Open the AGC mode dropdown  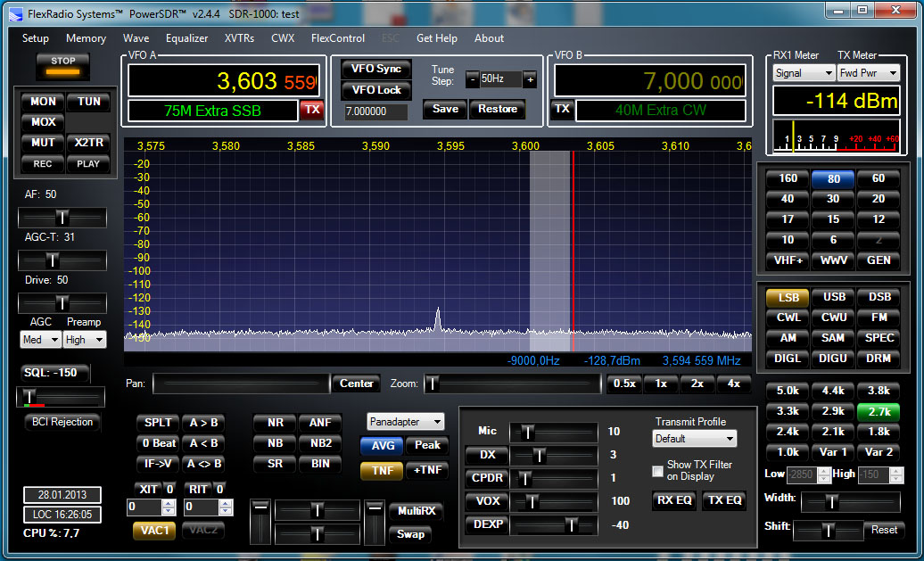coord(41,340)
